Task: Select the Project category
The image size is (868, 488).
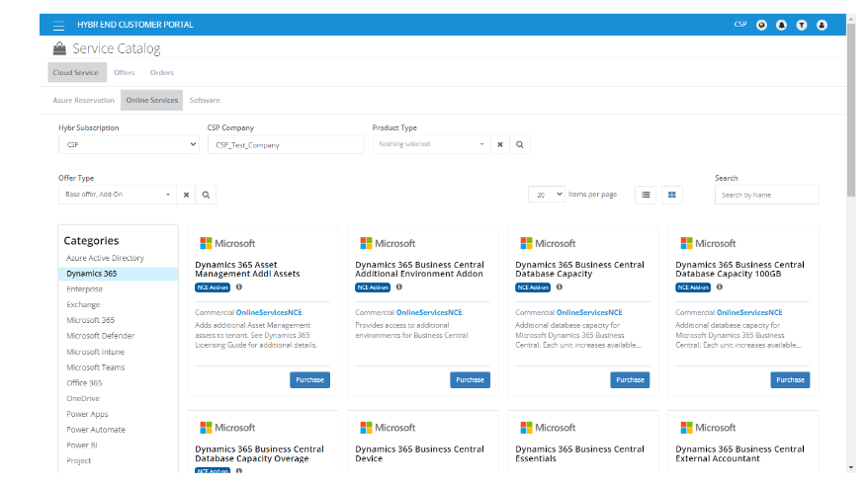Action: point(79,460)
